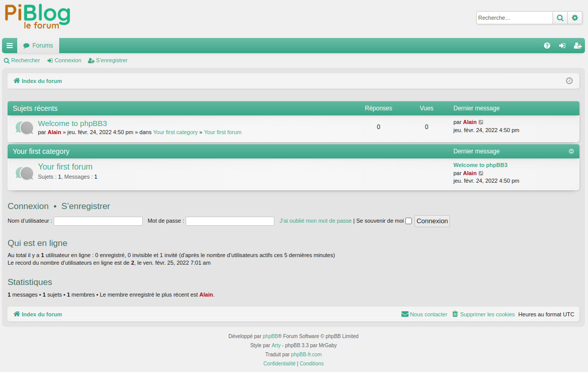Click the login arrow icon in navbar
588x372 pixels.
(562, 46)
